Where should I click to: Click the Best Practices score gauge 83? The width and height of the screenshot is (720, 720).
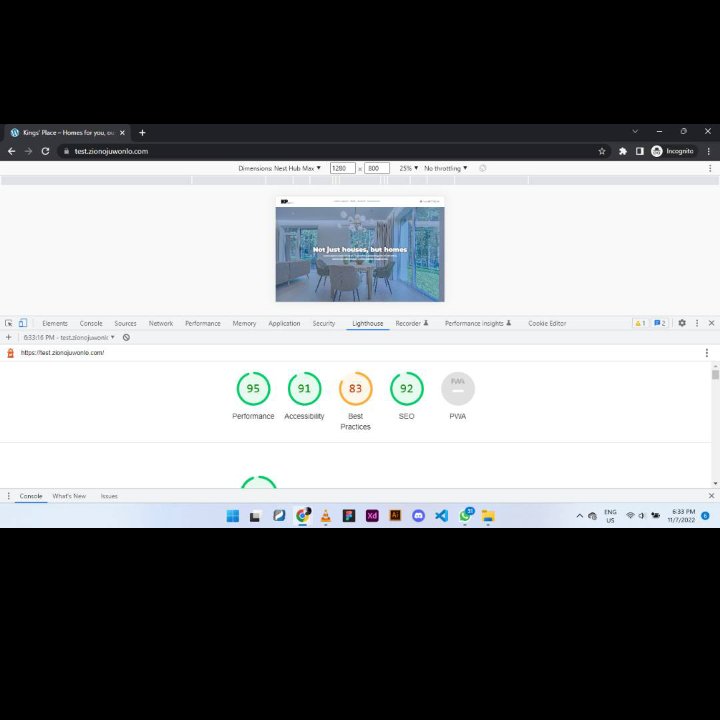pyautogui.click(x=355, y=388)
